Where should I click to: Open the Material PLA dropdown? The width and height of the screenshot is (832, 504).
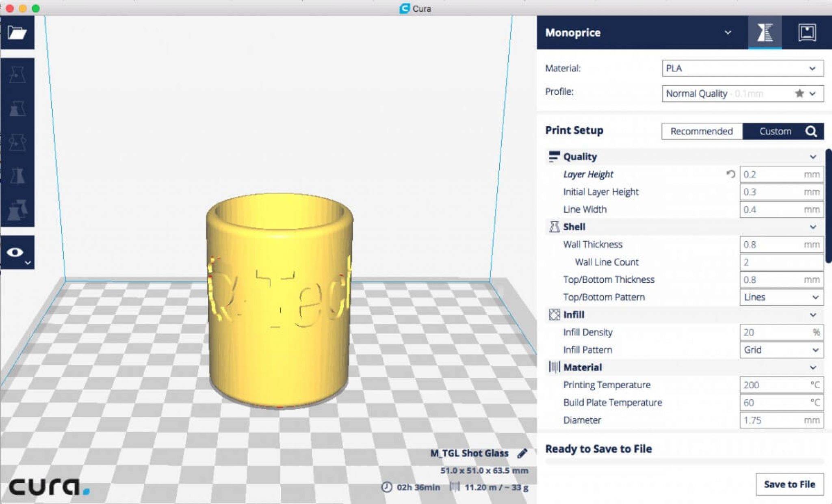click(743, 68)
